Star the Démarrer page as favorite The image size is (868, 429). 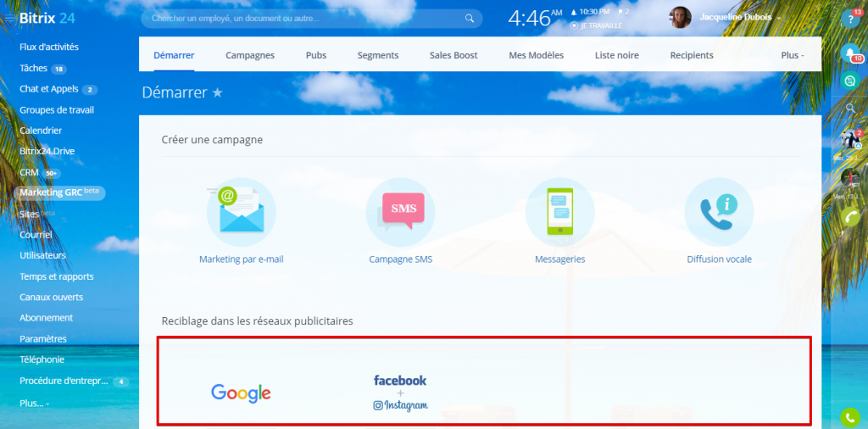pos(218,92)
